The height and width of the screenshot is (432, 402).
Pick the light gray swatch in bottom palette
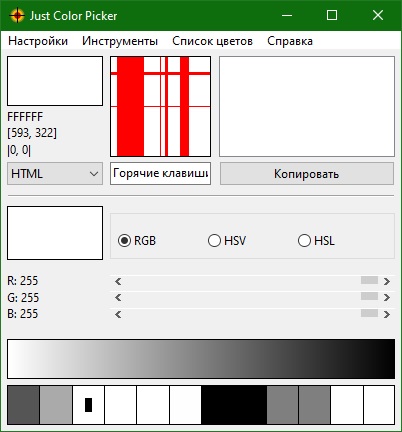coord(56,405)
